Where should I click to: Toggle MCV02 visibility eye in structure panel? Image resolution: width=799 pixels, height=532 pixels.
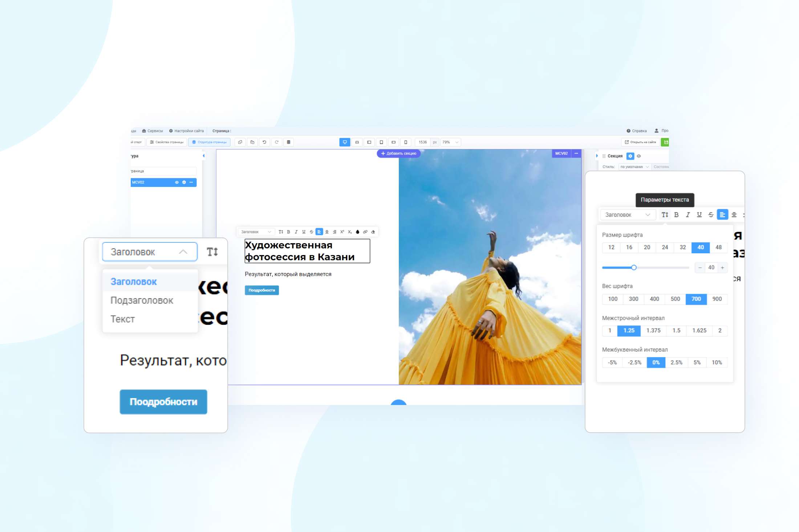[x=177, y=182]
